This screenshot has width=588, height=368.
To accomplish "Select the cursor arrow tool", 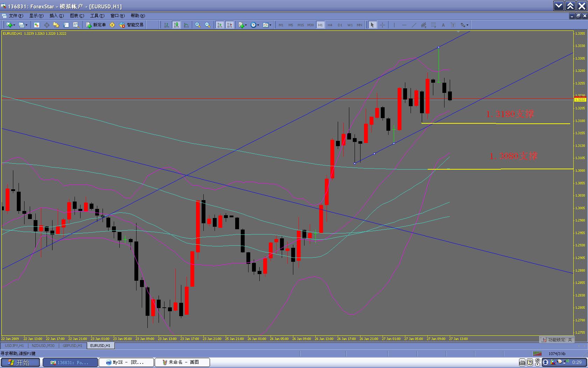I will (x=372, y=25).
